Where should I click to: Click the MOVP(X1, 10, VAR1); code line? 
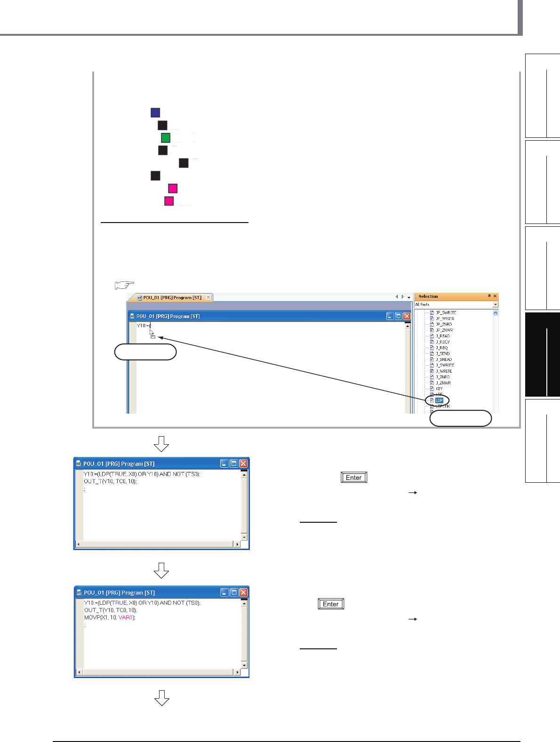[x=110, y=617]
